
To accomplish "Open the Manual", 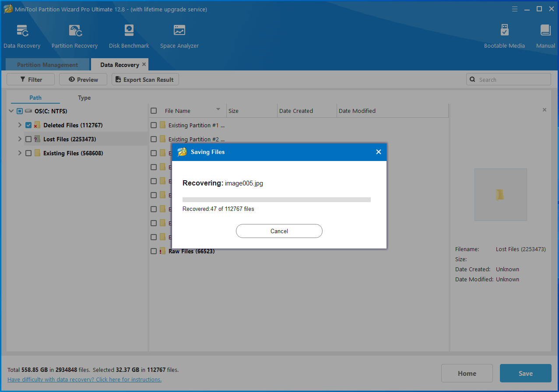I will click(x=545, y=37).
